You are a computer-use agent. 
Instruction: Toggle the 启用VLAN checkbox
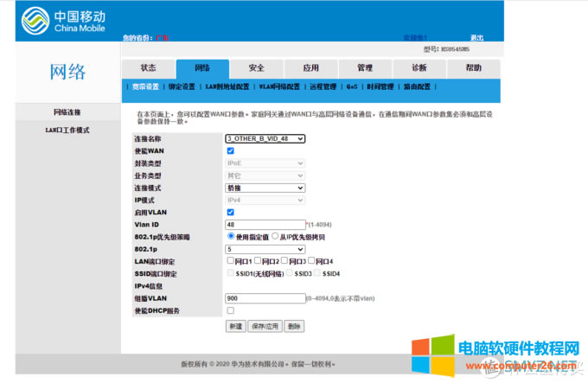click(230, 212)
